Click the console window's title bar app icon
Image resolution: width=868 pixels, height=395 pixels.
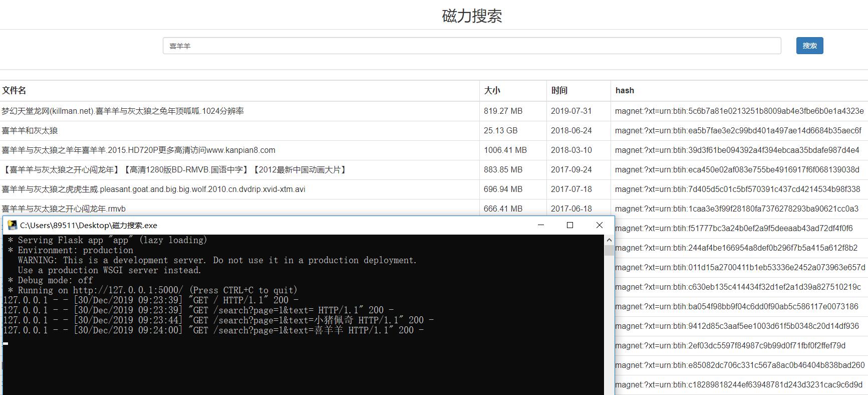[x=13, y=225]
